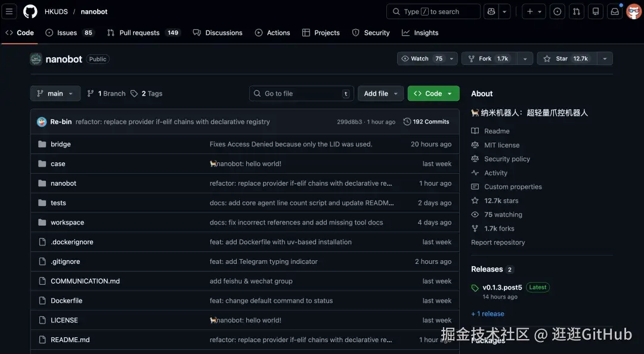Screen dimensions: 644x354
Task: Expand the green Code dropdown button
Action: coord(434,94)
